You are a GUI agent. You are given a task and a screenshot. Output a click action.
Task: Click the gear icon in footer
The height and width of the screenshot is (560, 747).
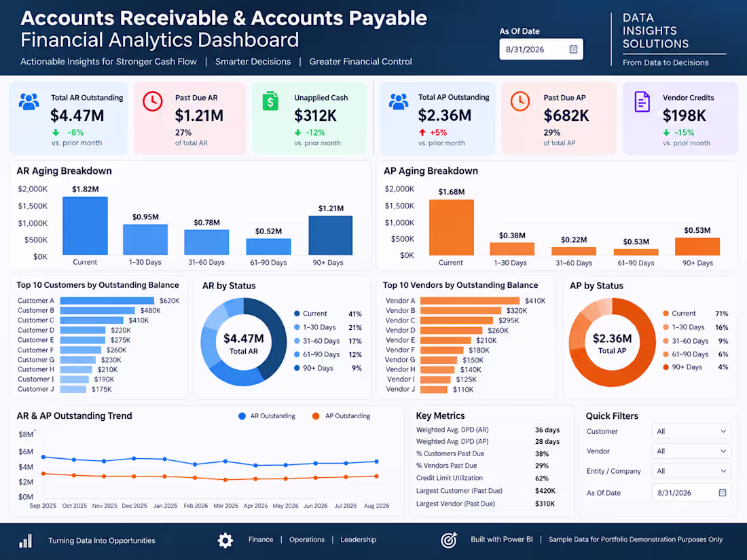pyautogui.click(x=225, y=540)
